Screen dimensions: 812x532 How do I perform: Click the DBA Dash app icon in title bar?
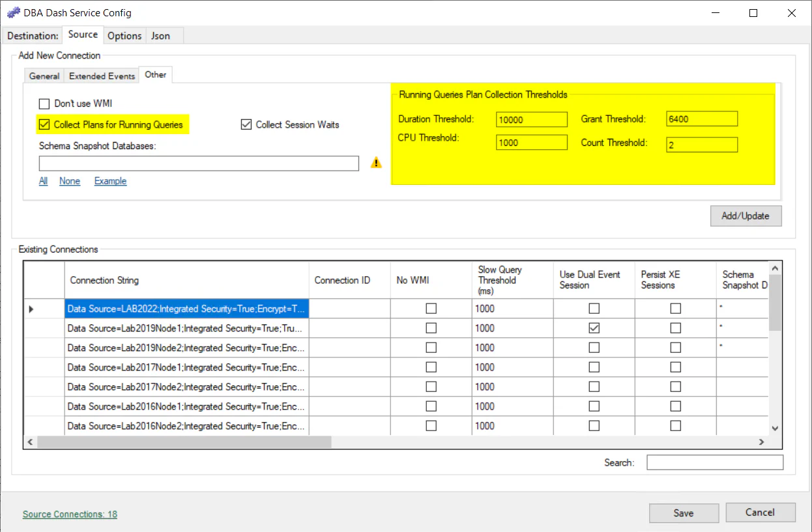point(13,13)
